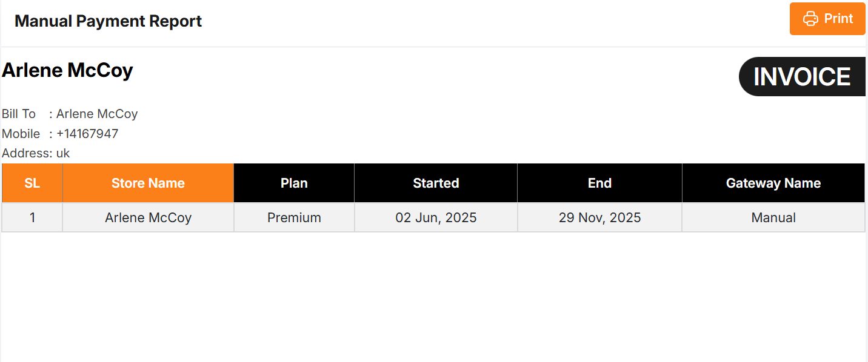Click the Manual Payment Report title
This screenshot has height=362, width=868.
(108, 21)
